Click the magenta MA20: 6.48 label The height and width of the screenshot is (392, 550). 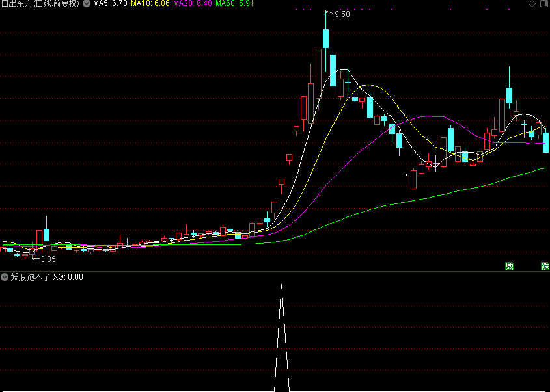[x=193, y=4]
